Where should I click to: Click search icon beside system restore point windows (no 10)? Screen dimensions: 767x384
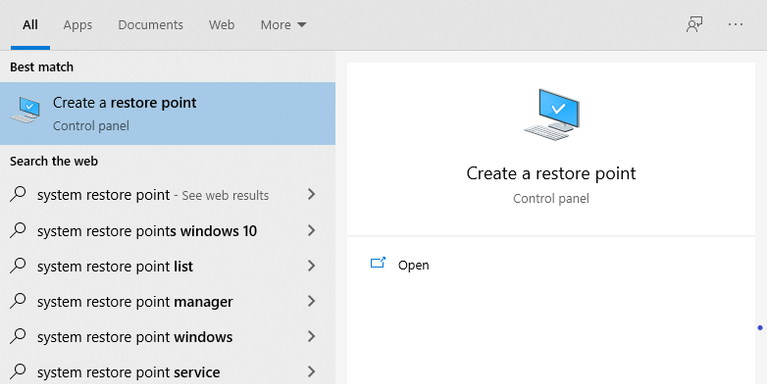18,336
